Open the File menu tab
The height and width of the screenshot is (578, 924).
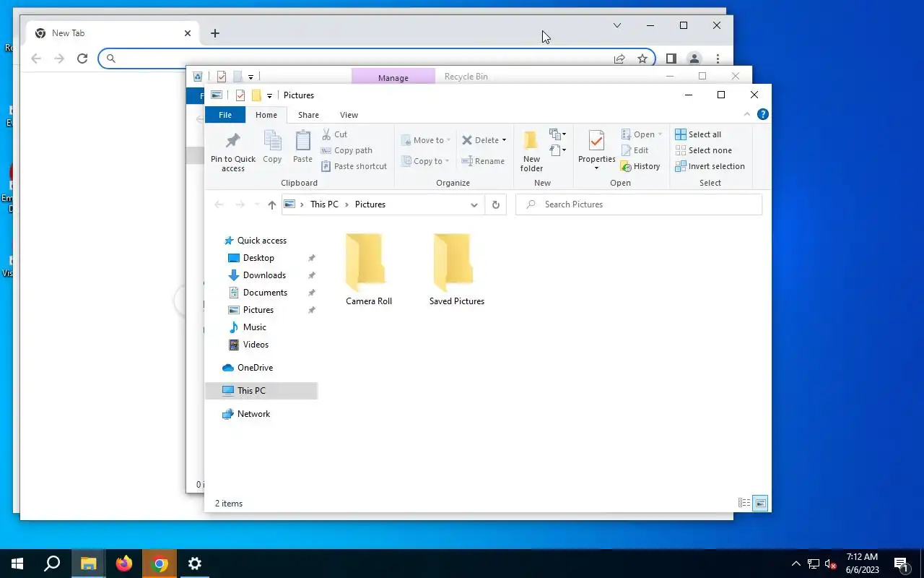point(225,115)
